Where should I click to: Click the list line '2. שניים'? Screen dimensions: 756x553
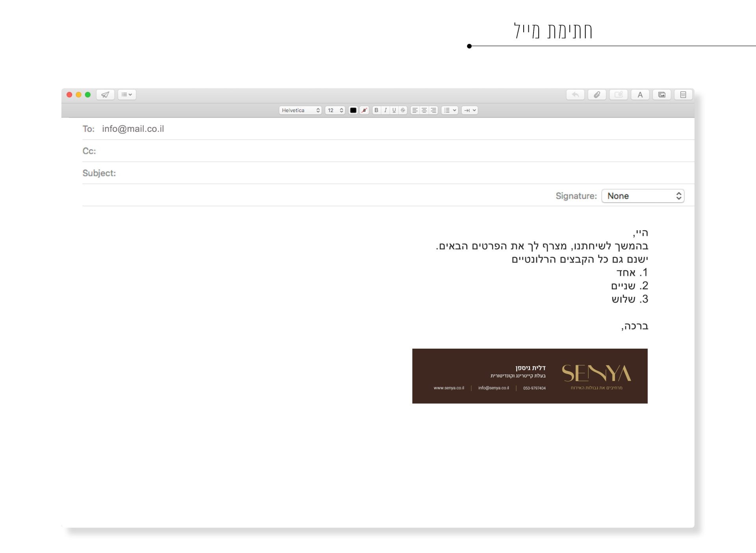[x=630, y=286]
